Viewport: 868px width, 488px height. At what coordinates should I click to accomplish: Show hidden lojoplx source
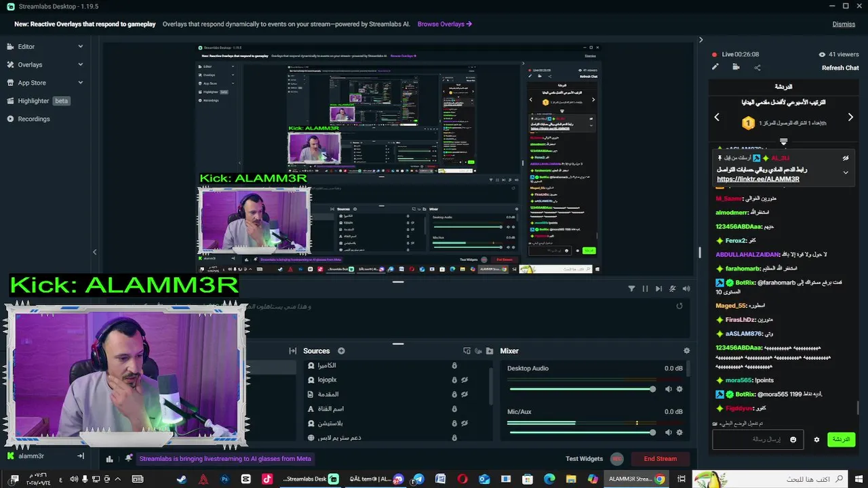click(465, 380)
